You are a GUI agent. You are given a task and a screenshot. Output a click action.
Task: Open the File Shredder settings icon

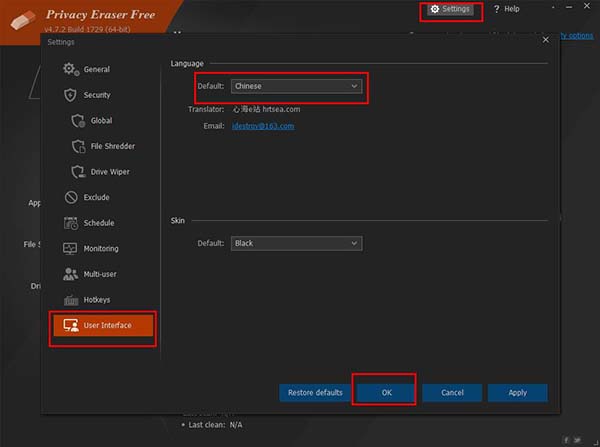(79, 146)
